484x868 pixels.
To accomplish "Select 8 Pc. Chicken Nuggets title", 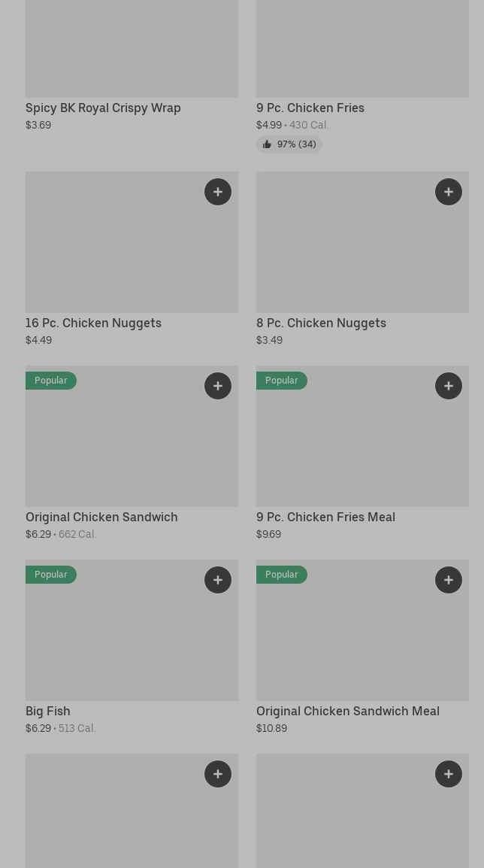I will 321,323.
